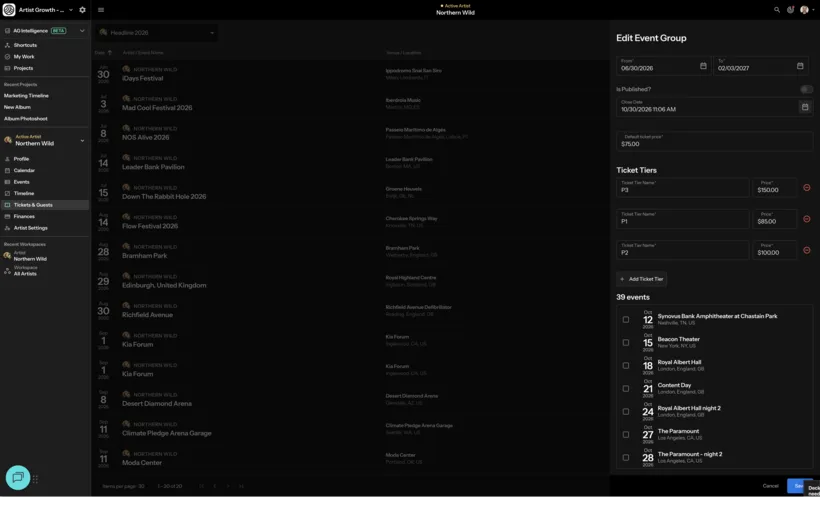Viewport: 820px width, 513px height.
Task: Open workspace settings gear icon
Action: (82, 10)
